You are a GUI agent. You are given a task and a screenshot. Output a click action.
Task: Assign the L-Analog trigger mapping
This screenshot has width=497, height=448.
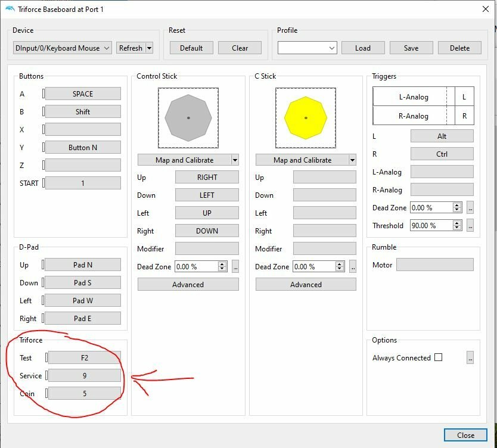click(x=442, y=172)
